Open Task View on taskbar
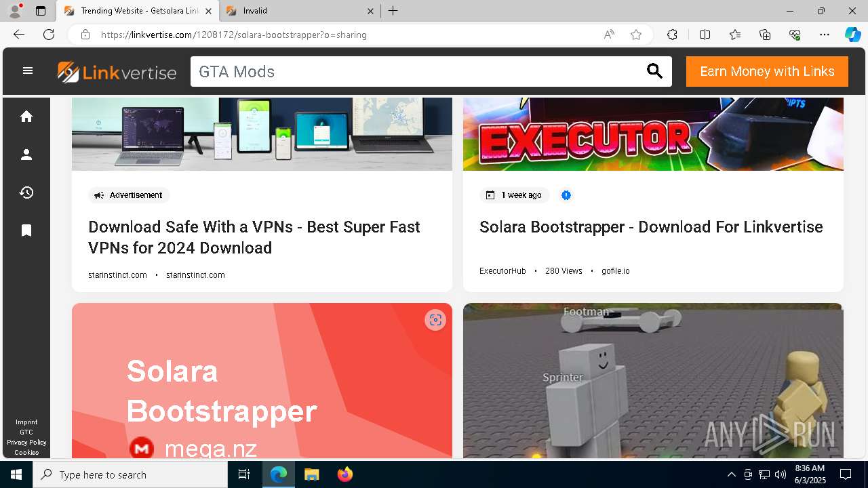The width and height of the screenshot is (868, 488). coord(244,474)
